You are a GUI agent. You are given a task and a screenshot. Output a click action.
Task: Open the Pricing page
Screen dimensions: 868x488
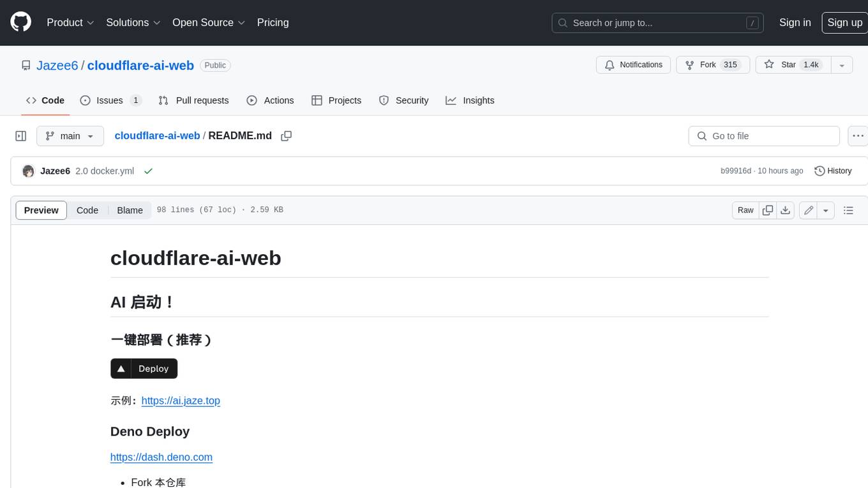tap(273, 22)
